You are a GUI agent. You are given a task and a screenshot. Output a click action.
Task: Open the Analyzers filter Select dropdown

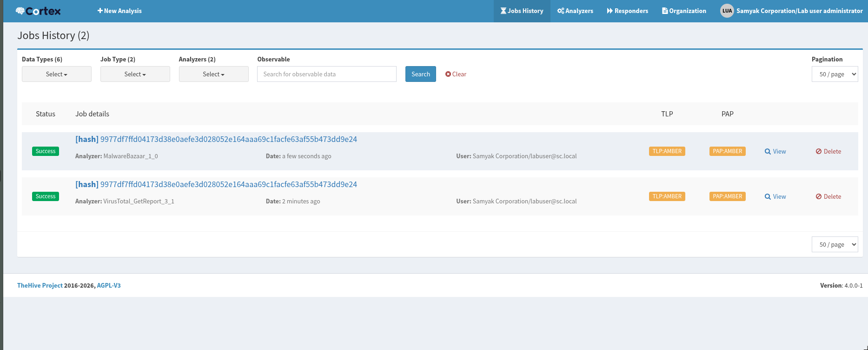click(x=214, y=74)
